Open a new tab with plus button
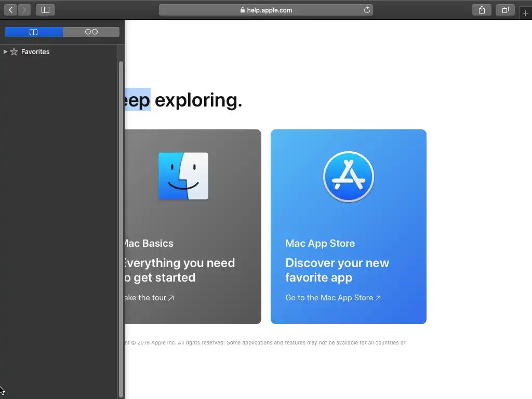Viewport: 532px width, 399px height. coord(525,14)
